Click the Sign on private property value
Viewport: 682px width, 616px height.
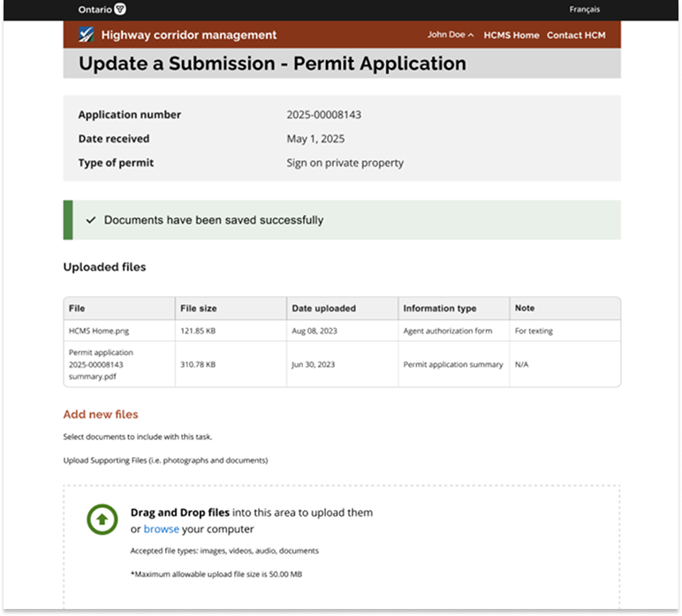click(x=345, y=163)
